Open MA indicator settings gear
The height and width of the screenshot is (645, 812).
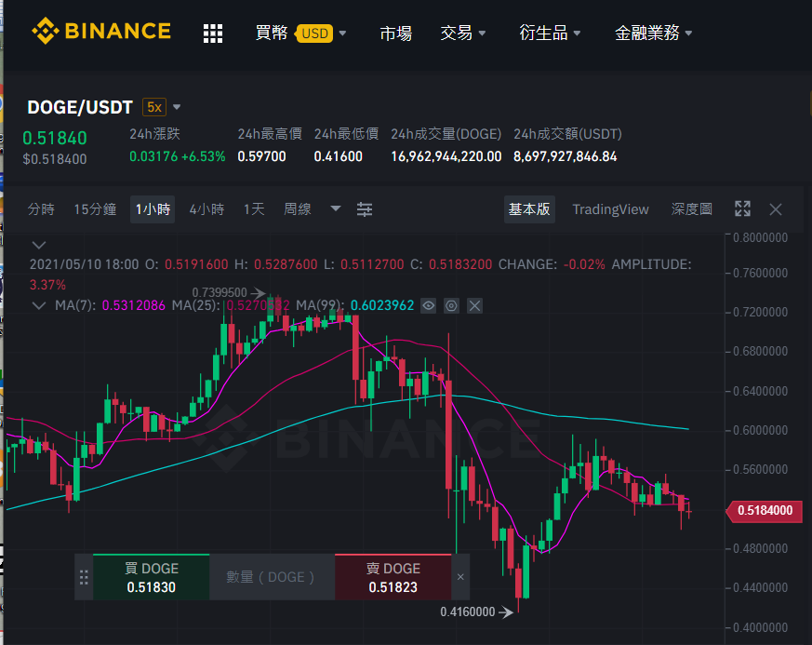(451, 305)
